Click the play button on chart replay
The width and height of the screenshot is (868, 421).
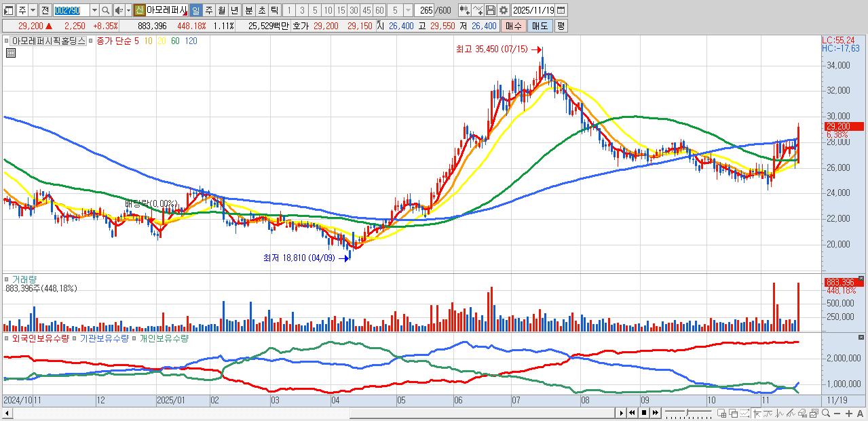622,413
